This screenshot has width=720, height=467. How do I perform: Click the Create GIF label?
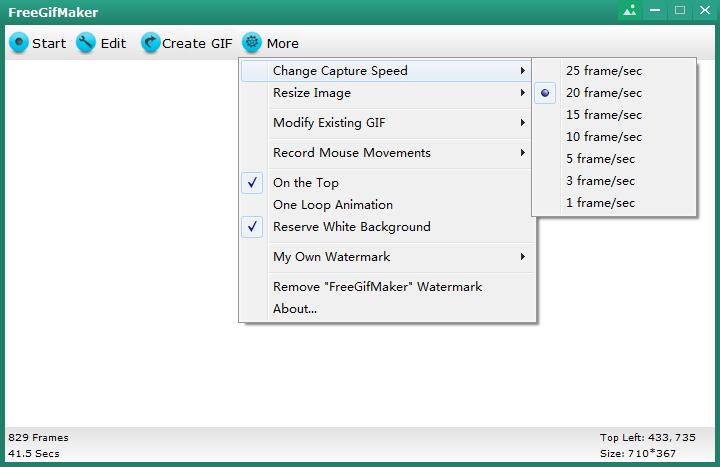(x=197, y=43)
